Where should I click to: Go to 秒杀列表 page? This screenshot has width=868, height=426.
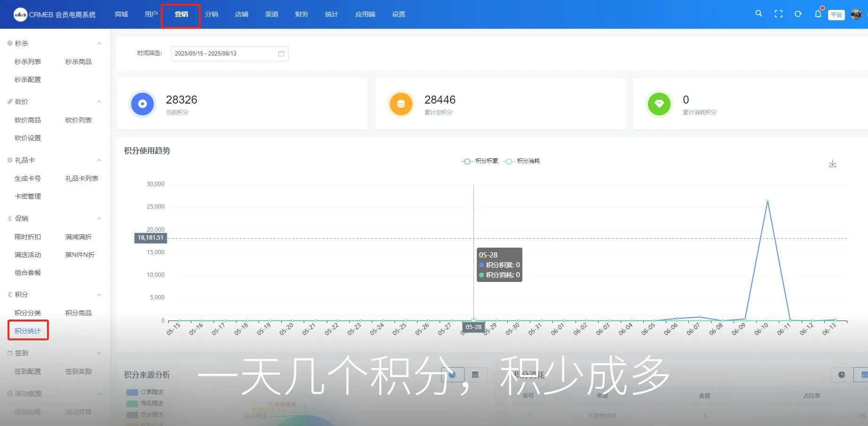28,62
